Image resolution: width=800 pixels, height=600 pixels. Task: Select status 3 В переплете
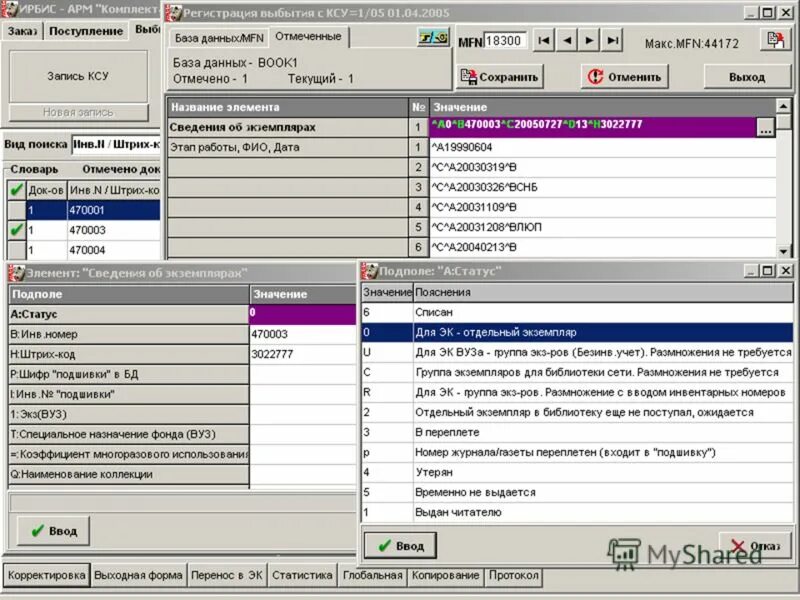(x=577, y=432)
